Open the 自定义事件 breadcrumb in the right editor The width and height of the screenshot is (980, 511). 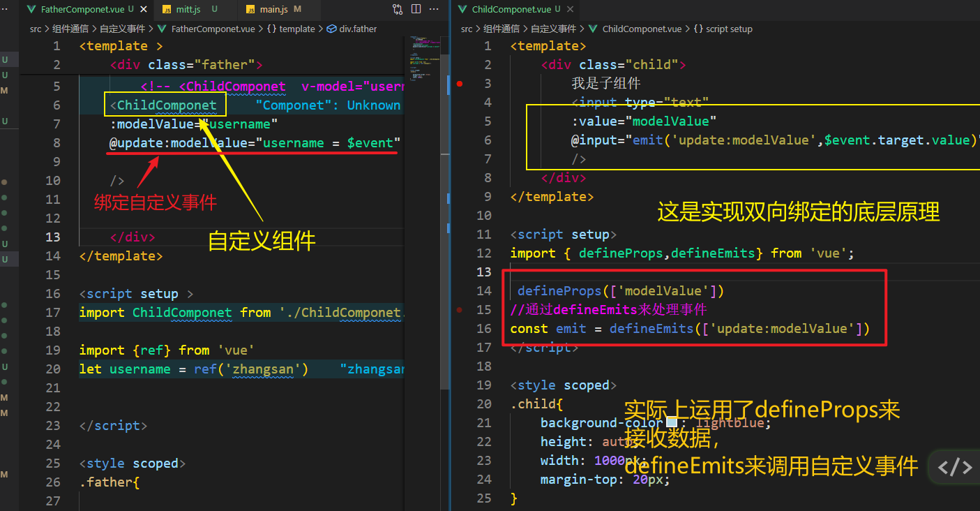pyautogui.click(x=553, y=29)
